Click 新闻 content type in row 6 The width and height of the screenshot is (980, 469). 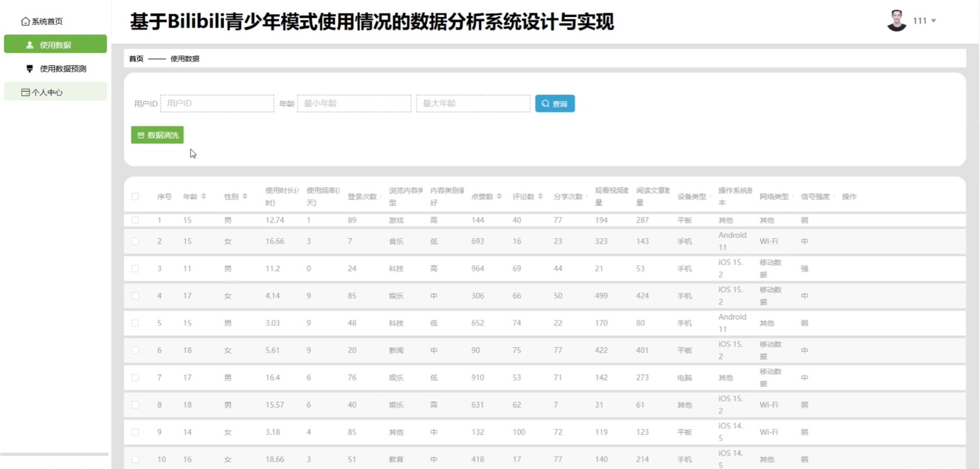[396, 350]
